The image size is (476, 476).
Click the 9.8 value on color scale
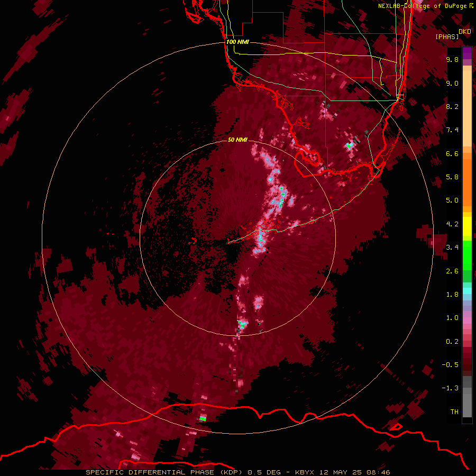tap(452, 59)
